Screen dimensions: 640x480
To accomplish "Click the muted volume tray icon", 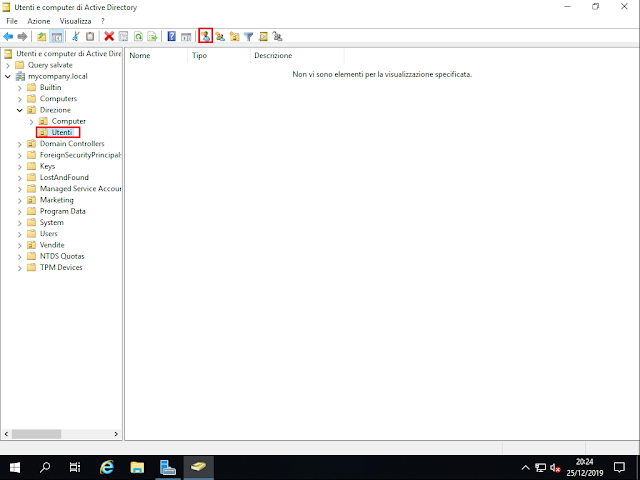I will pyautogui.click(x=555, y=468).
